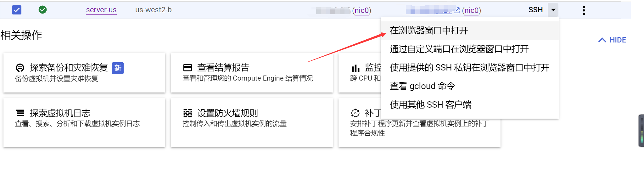Select 在浏览器窗口中打开 menu option

pos(429,31)
